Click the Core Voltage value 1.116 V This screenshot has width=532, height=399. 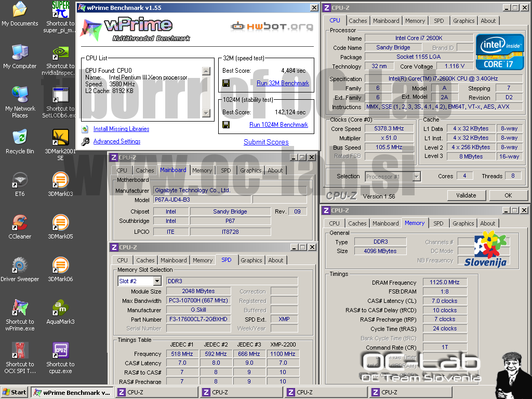click(454, 66)
